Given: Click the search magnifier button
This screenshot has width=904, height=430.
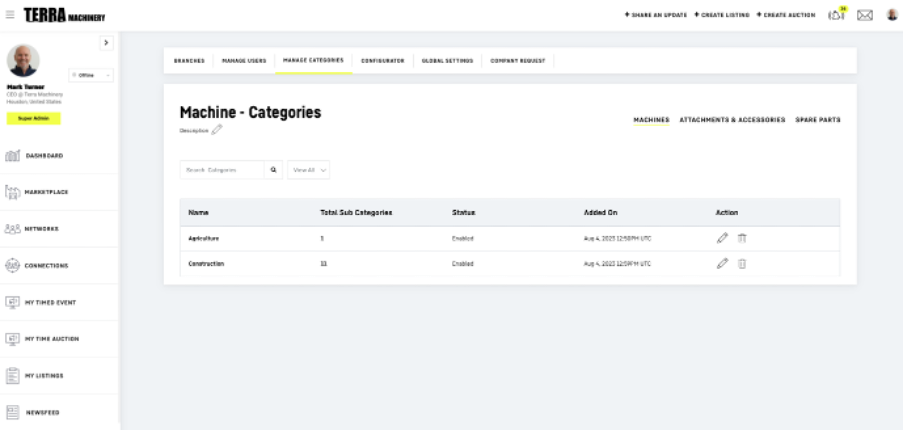Looking at the screenshot, I should coord(275,170).
